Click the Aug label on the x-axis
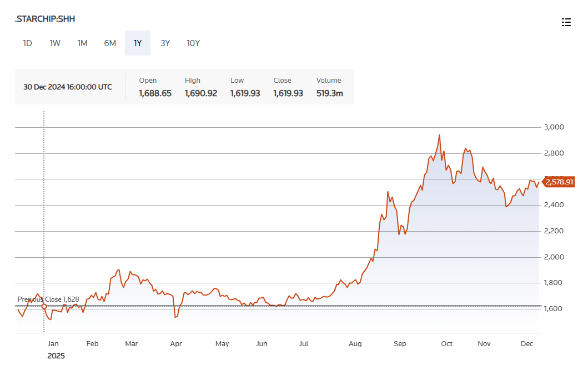588x365 pixels. click(x=355, y=344)
